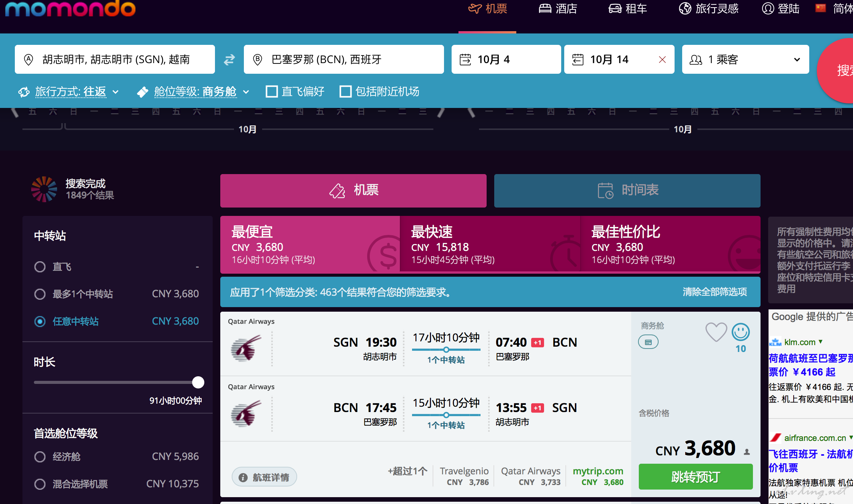This screenshot has height=504, width=853.
Task: Click the duration slider handle
Action: pyautogui.click(x=198, y=382)
